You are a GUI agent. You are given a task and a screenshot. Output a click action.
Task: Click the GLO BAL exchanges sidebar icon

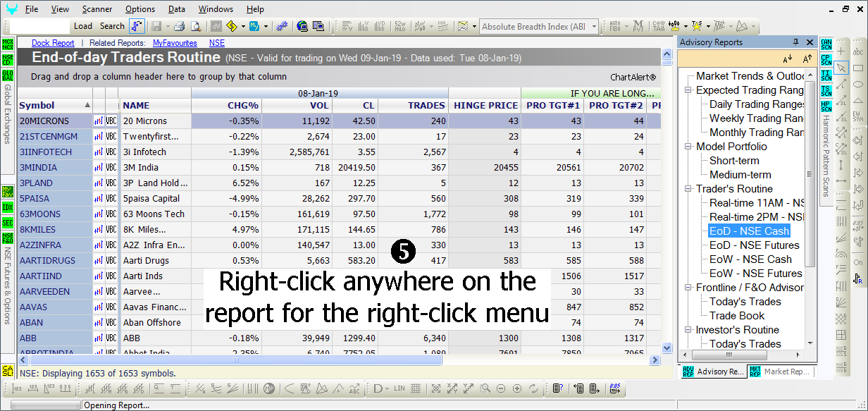(x=8, y=75)
